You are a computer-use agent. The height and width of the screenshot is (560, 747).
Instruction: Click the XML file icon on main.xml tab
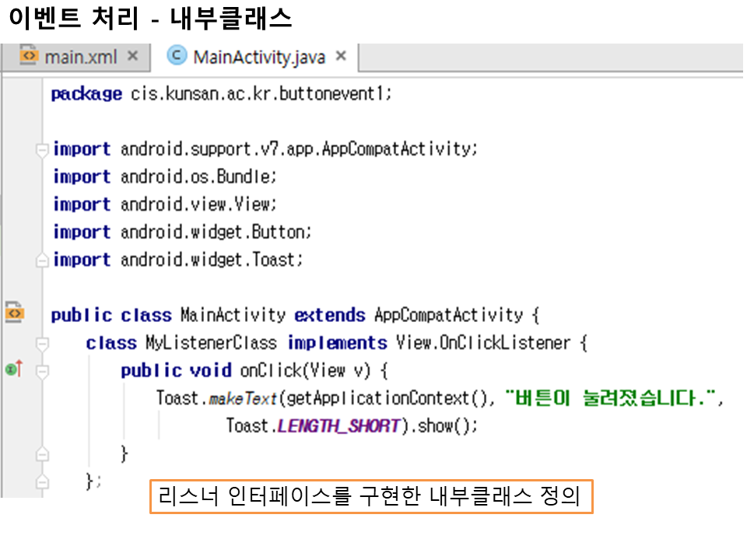pos(29,57)
